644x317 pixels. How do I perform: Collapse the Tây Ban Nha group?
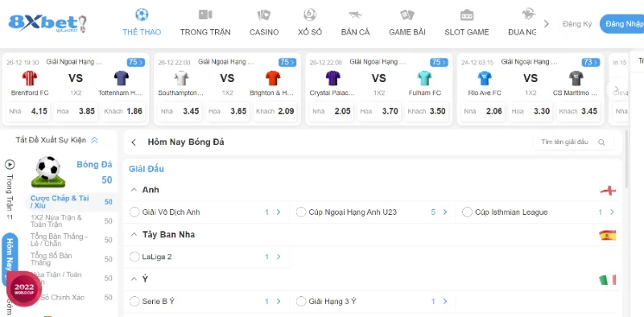point(134,234)
